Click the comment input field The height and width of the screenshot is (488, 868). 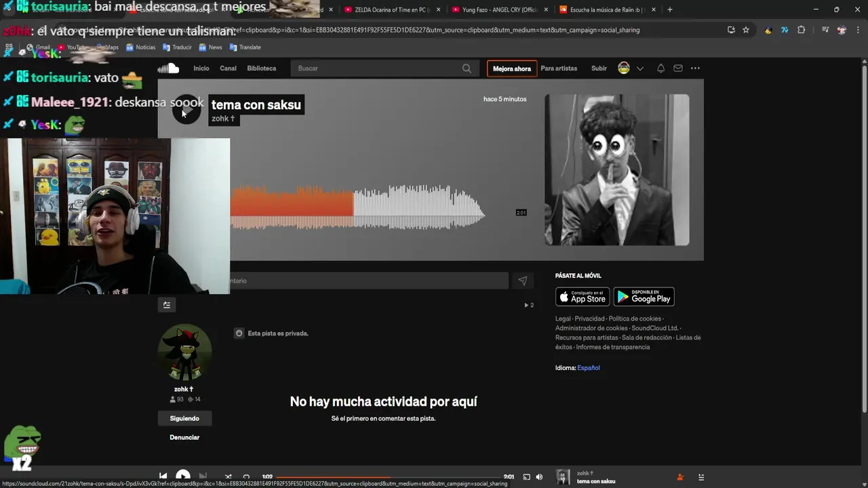(x=369, y=281)
